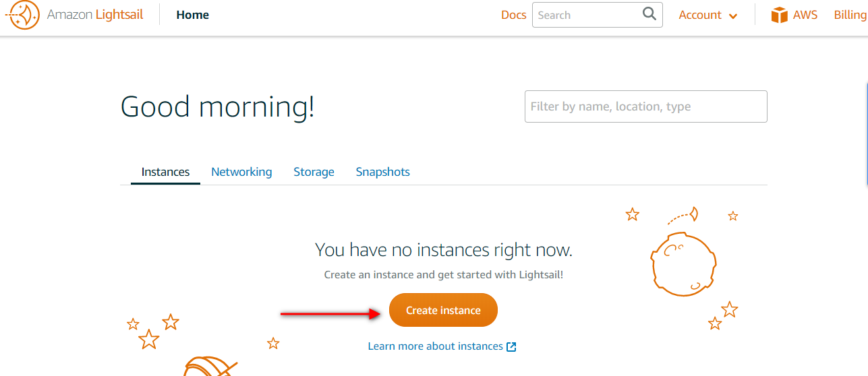Select the Snapshots tab

point(382,172)
